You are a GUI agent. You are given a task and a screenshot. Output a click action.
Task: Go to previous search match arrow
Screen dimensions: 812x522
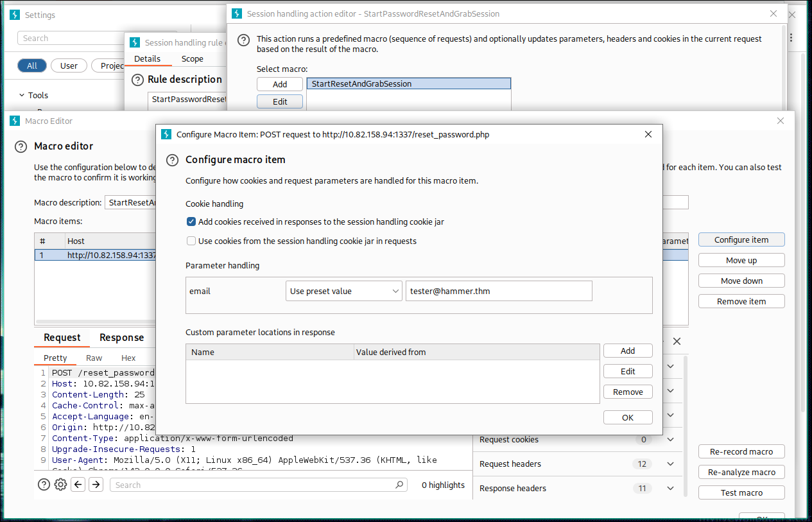(x=78, y=485)
